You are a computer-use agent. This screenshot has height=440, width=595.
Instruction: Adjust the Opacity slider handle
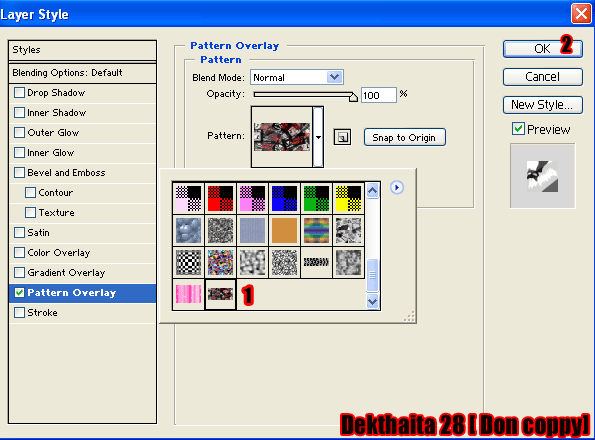tap(353, 97)
